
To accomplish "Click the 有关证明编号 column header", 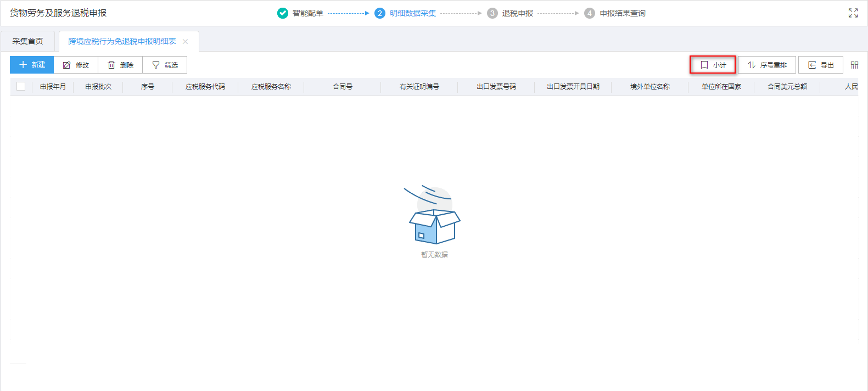I will tap(419, 87).
